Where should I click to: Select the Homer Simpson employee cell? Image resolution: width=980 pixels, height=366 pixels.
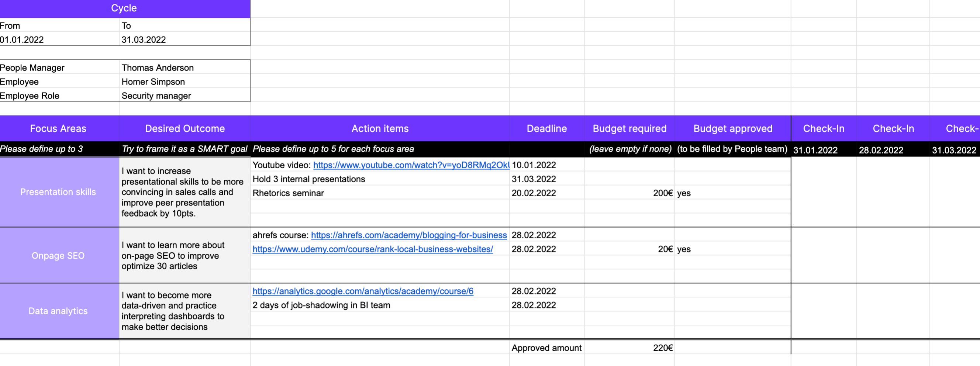click(153, 82)
